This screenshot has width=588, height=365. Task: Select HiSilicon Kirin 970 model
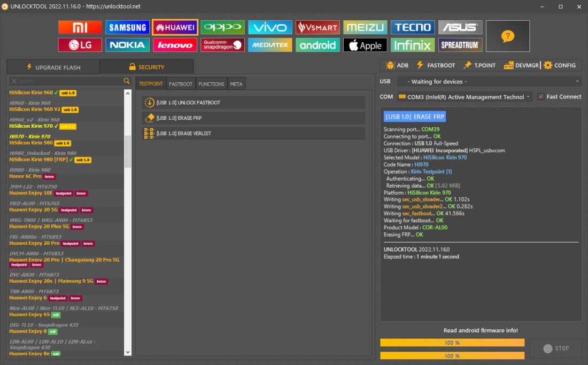[31, 126]
